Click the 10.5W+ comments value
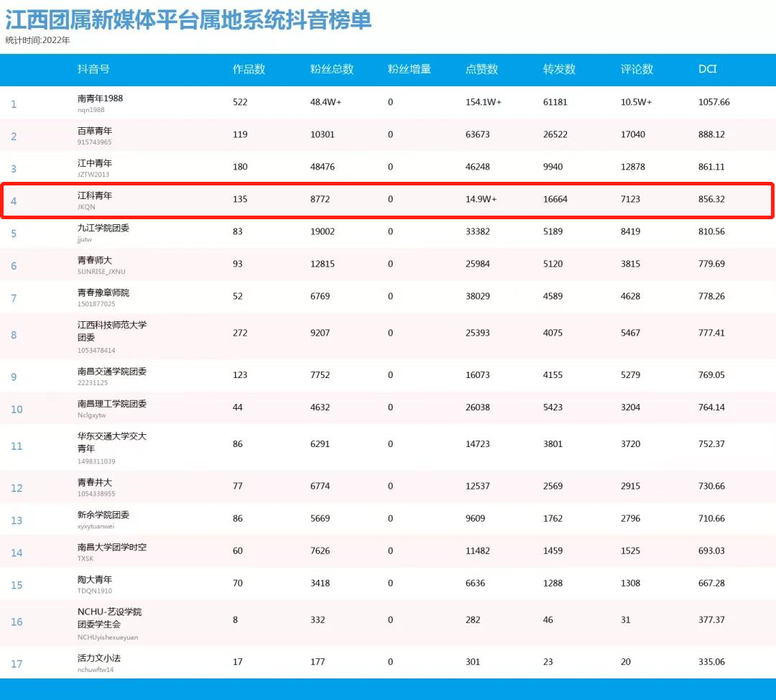The width and height of the screenshot is (776, 700). (637, 102)
